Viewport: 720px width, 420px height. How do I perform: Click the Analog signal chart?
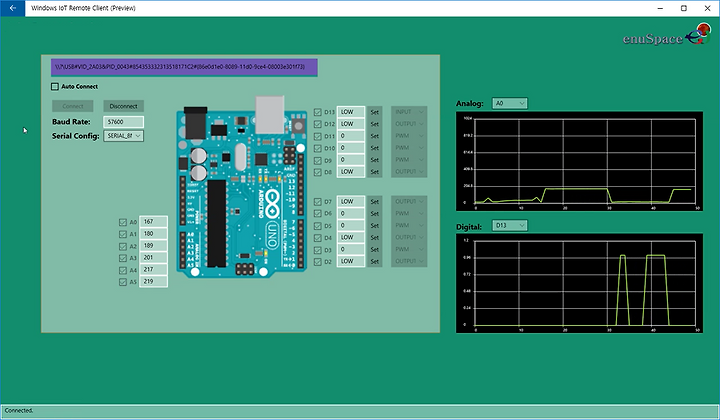point(579,161)
